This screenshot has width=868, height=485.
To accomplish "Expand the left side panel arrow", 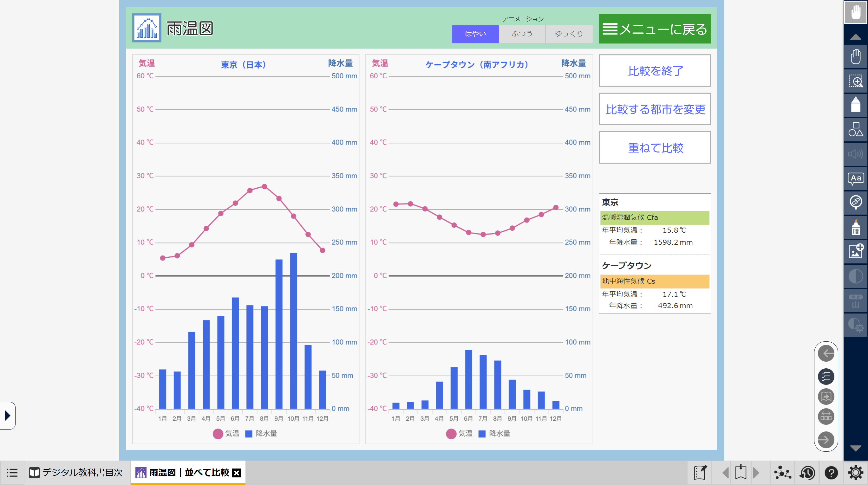I will click(7, 415).
